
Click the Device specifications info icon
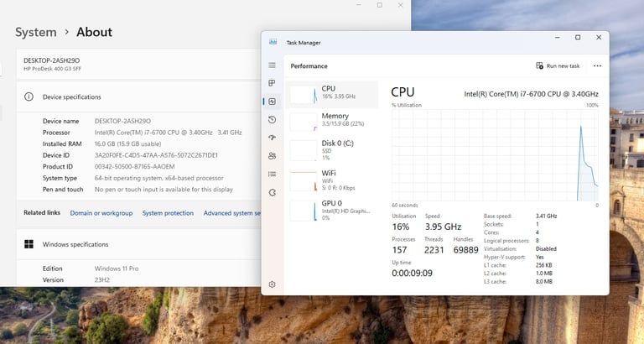point(29,97)
